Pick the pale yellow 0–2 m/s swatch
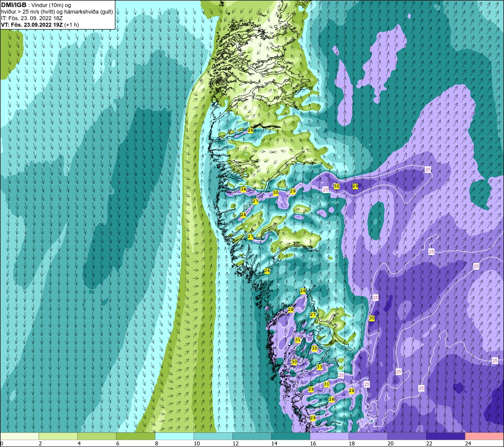The height and width of the screenshot is (447, 504). (19, 436)
